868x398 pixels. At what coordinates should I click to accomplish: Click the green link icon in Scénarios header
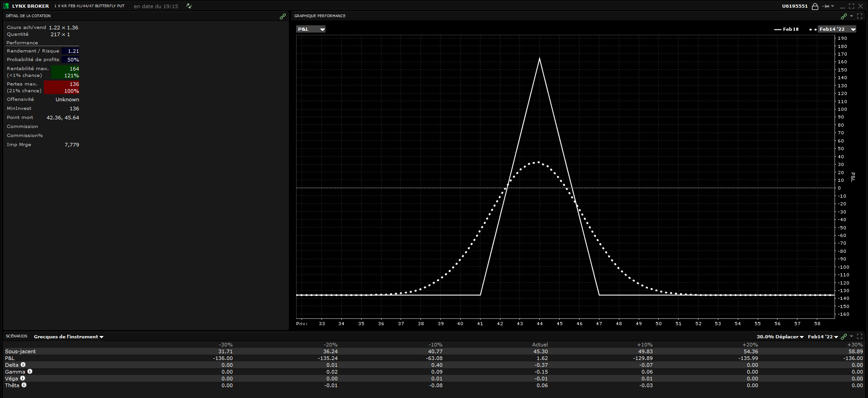844,336
